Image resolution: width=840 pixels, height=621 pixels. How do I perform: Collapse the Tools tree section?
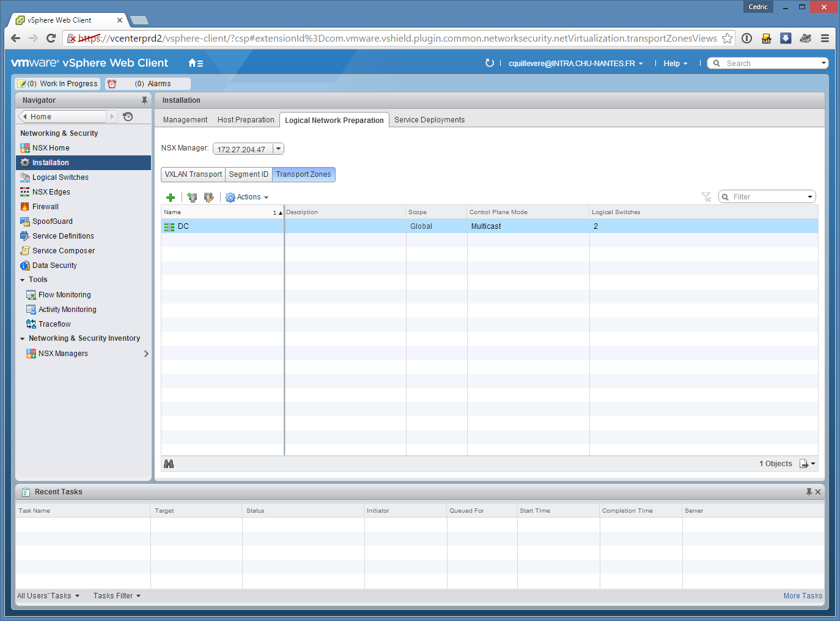[x=23, y=280]
